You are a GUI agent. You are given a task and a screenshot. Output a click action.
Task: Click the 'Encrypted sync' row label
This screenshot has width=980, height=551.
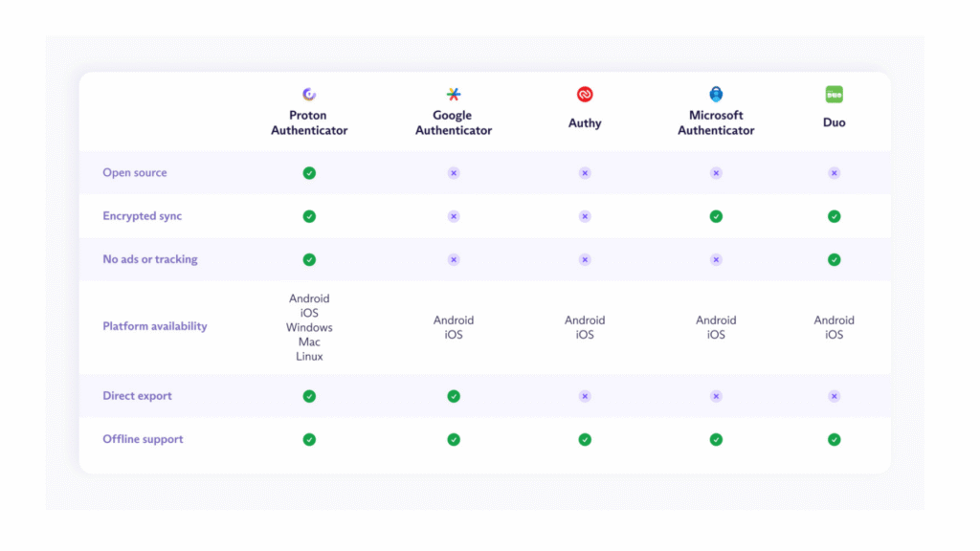pyautogui.click(x=143, y=216)
